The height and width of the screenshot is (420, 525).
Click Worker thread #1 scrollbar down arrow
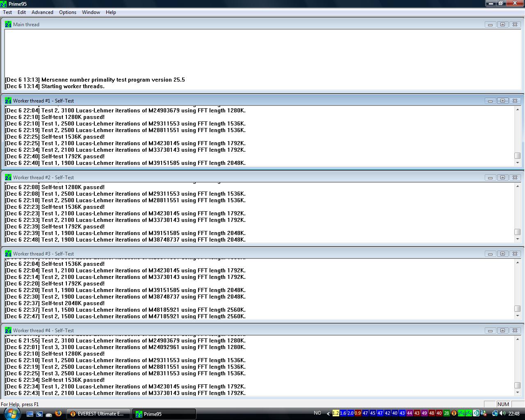[x=518, y=163]
